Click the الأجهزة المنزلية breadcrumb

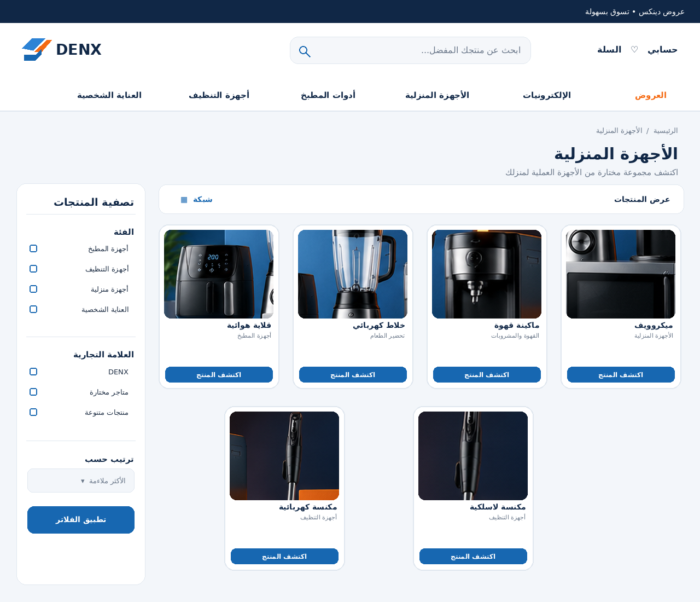[x=619, y=131]
